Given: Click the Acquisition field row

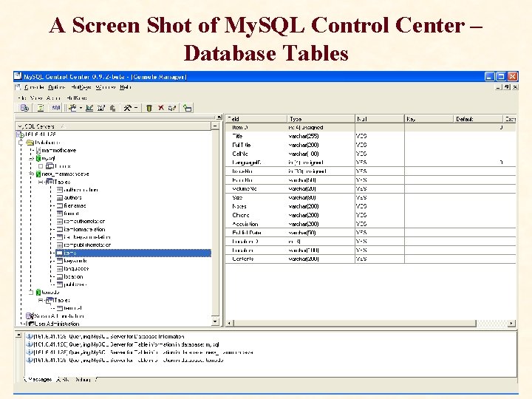Looking at the screenshot, I should 370,224.
